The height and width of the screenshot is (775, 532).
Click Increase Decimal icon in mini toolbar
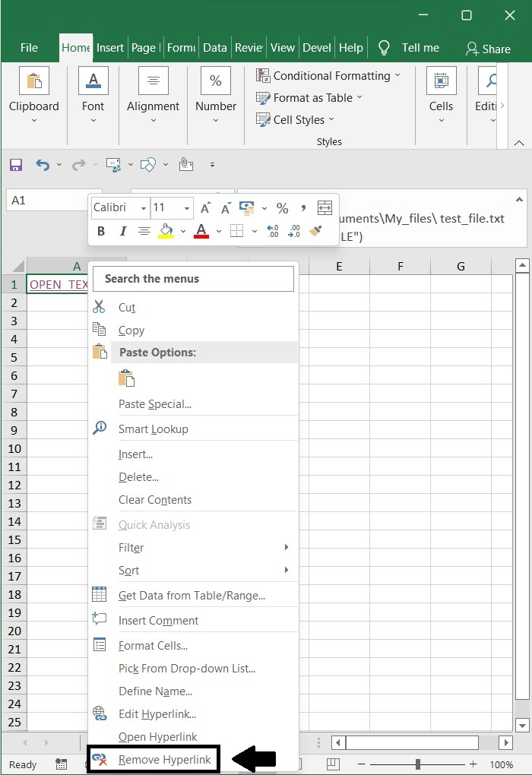pos(272,231)
